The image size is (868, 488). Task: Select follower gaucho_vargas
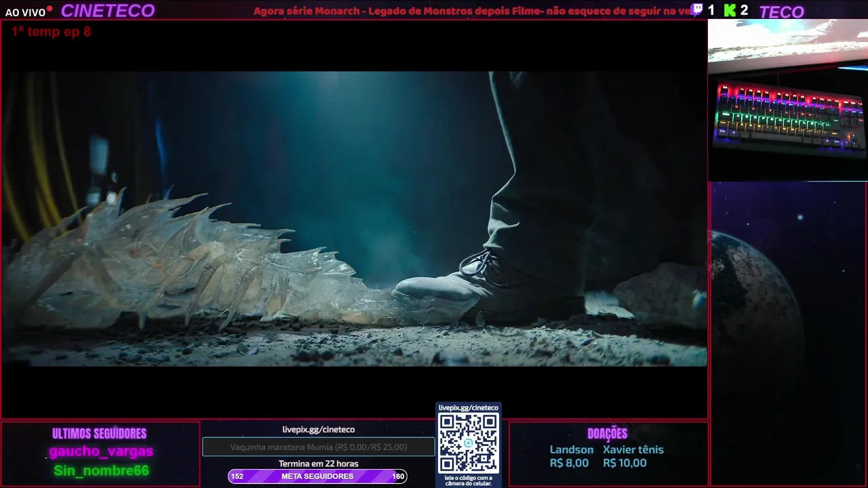coord(101,451)
